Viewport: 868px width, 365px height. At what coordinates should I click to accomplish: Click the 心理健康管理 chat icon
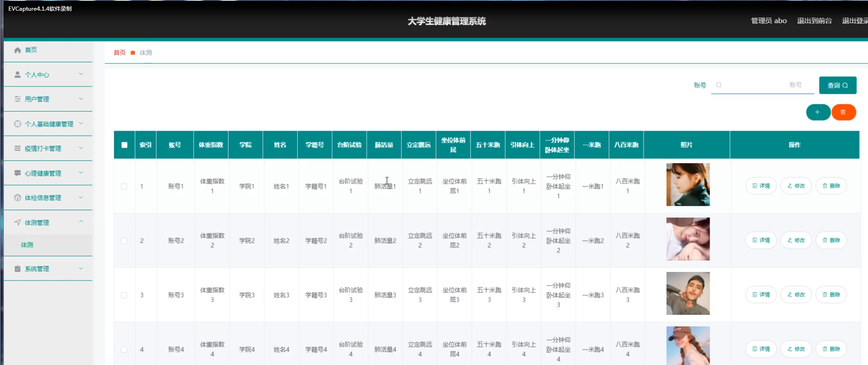pos(18,173)
